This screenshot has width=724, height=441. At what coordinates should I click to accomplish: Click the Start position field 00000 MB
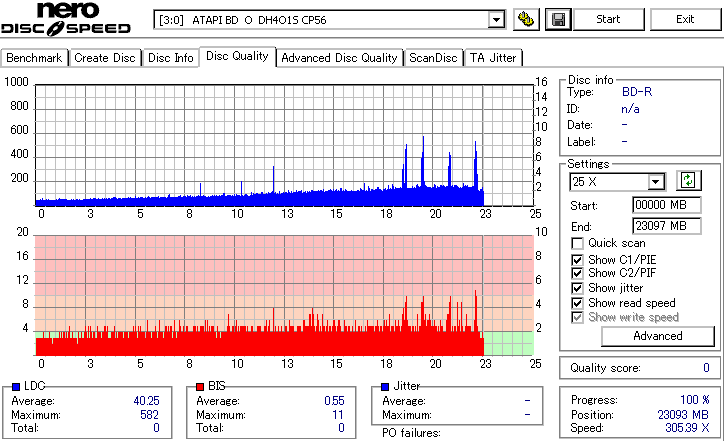[666, 205]
